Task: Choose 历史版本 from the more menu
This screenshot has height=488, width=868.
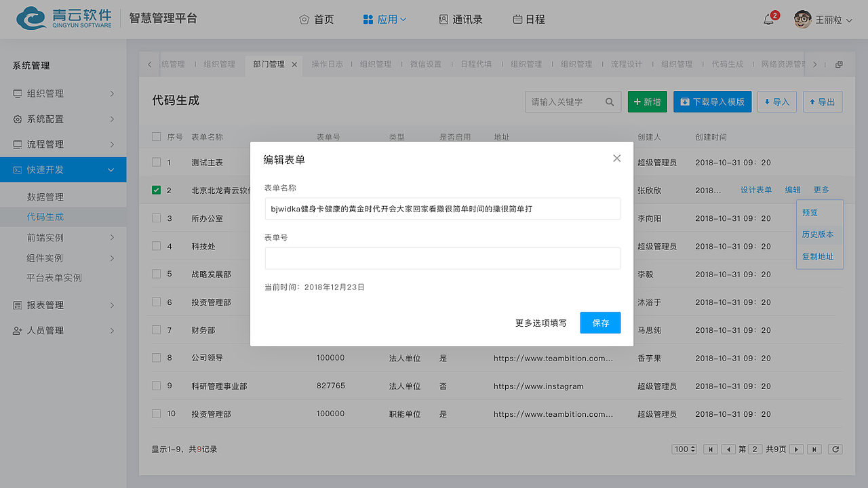Action: [x=820, y=235]
